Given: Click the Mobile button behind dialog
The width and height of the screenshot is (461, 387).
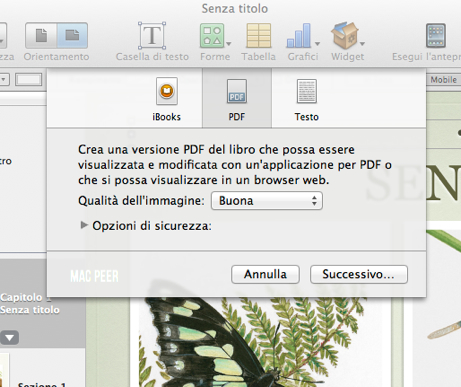Looking at the screenshot, I should [443, 80].
